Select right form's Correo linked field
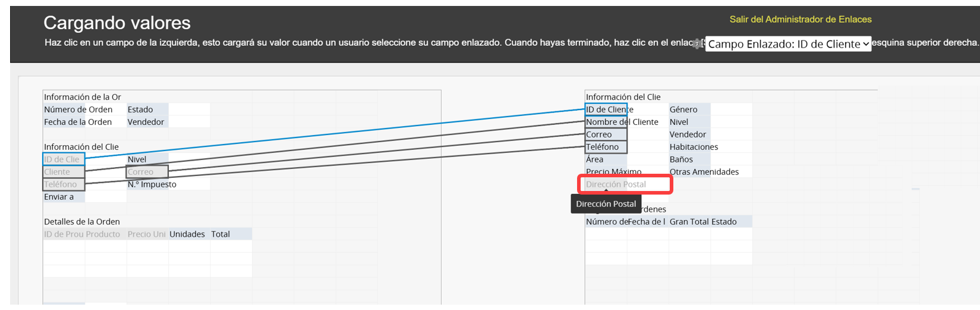 tap(606, 134)
